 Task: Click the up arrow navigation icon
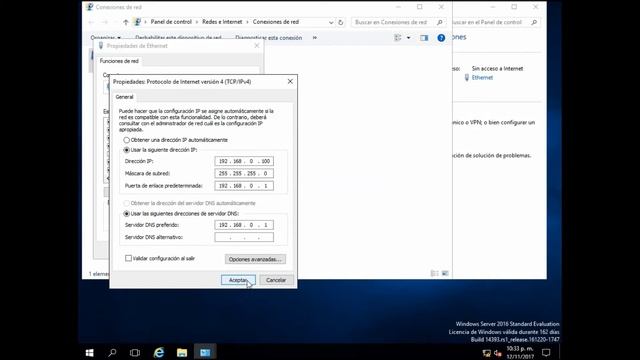pyautogui.click(x=126, y=22)
